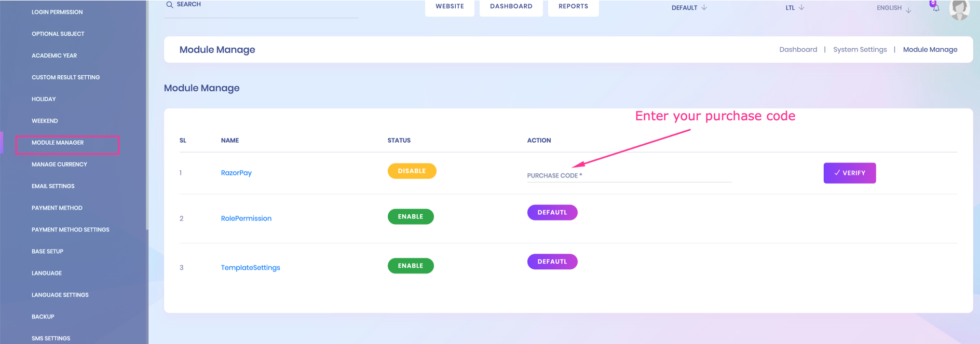
Task: Expand the Default style dropdown
Action: tap(689, 8)
